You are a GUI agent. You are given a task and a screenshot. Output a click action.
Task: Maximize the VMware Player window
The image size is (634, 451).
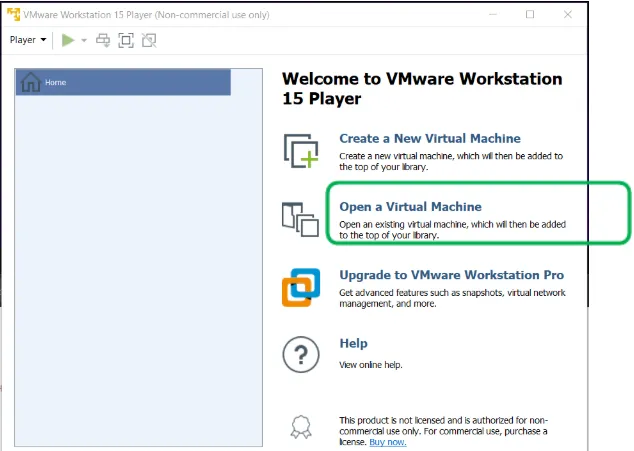(530, 15)
